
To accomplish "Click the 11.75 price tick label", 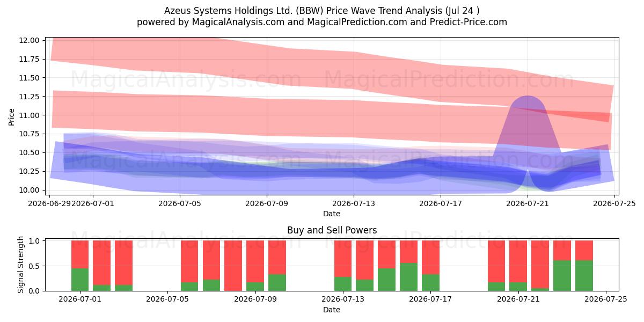I will [30, 59].
